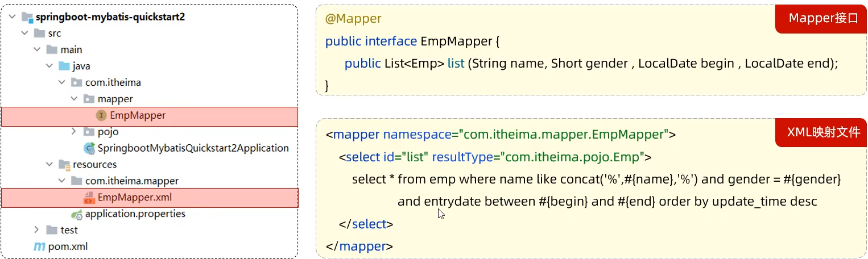Collapse the com.itheima package chevron under java
Viewport: 868px width, 259px height.
click(x=61, y=83)
